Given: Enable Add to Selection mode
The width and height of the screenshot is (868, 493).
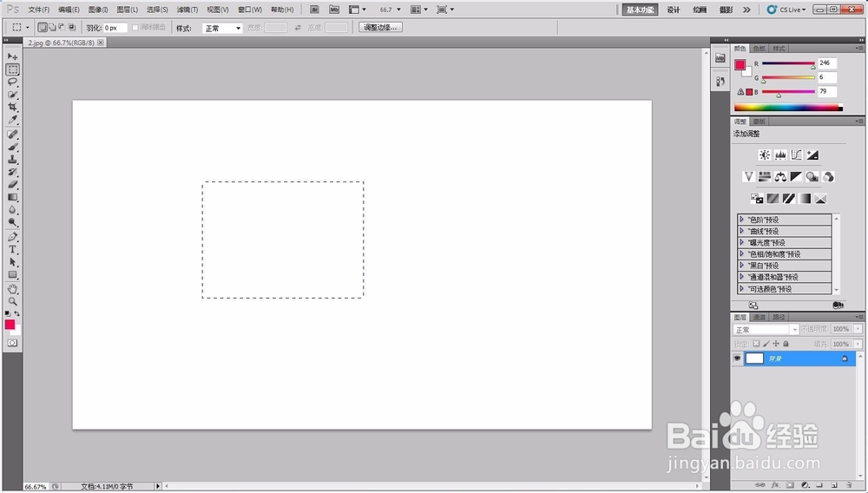Looking at the screenshot, I should pos(52,27).
